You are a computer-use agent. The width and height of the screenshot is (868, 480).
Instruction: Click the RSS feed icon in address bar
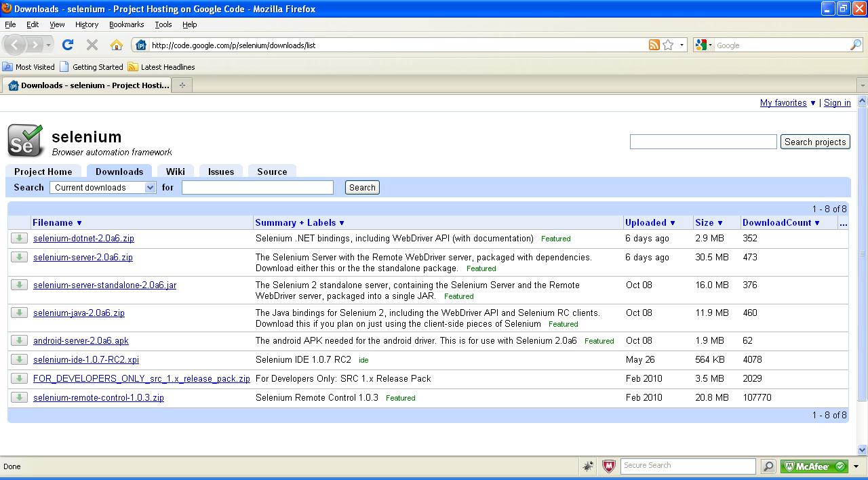(x=654, y=45)
